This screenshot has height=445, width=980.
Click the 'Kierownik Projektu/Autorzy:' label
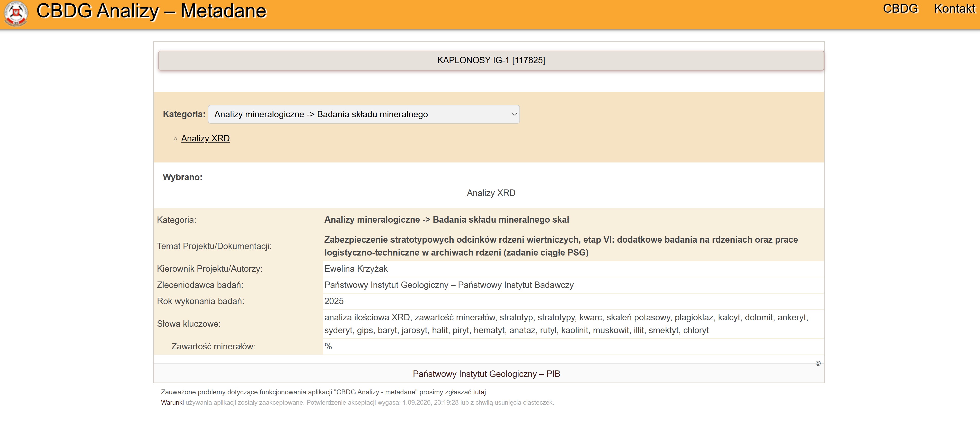[210, 269]
